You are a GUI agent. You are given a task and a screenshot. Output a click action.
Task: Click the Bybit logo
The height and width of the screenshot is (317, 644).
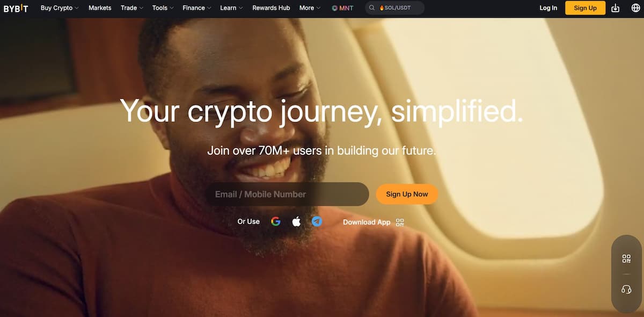pos(16,8)
